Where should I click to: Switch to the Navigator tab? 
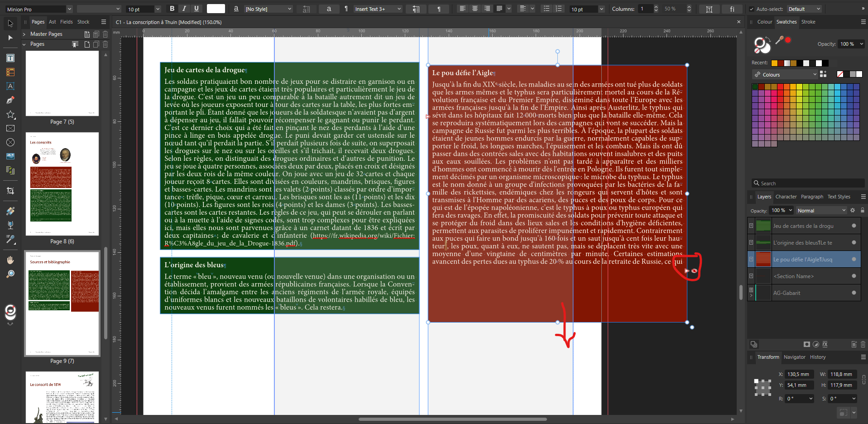(x=795, y=357)
